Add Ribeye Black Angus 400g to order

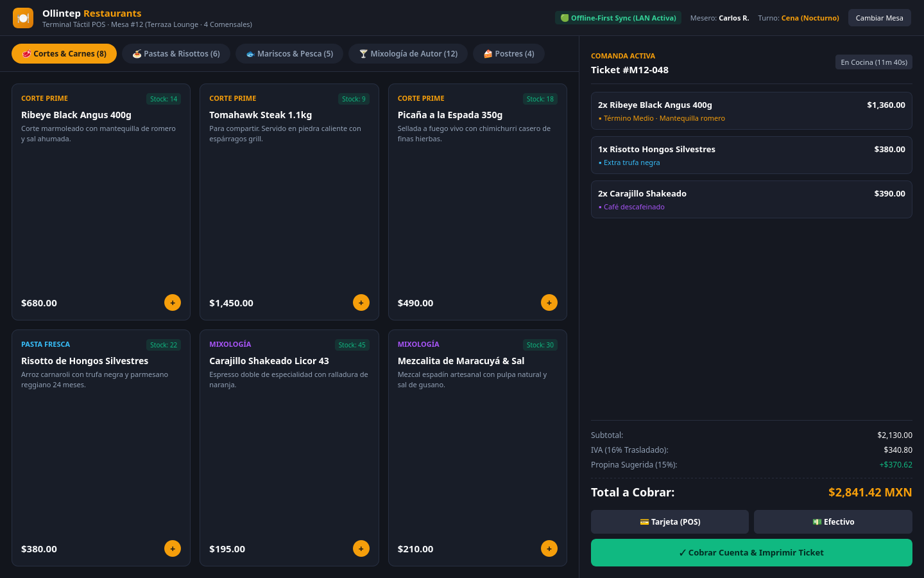pos(173,302)
